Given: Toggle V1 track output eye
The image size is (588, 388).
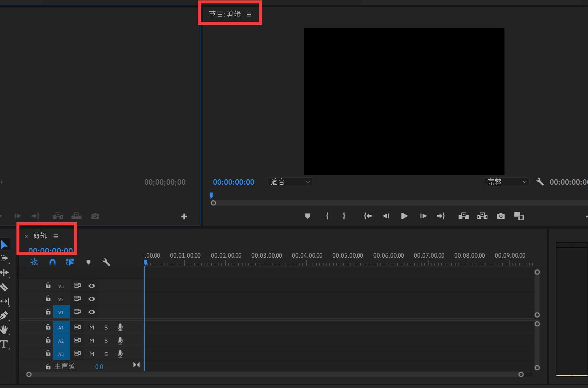Looking at the screenshot, I should point(92,312).
